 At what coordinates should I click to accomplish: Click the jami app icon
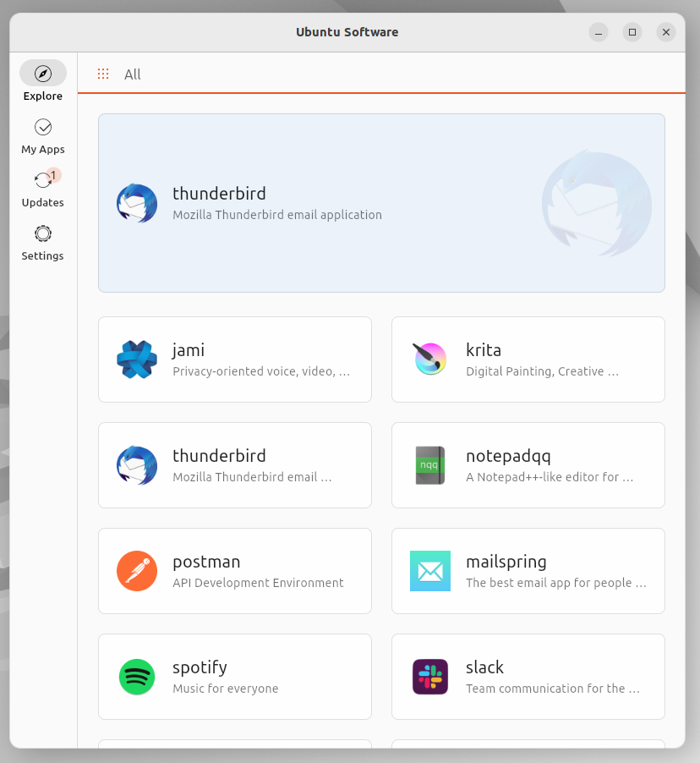point(137,360)
